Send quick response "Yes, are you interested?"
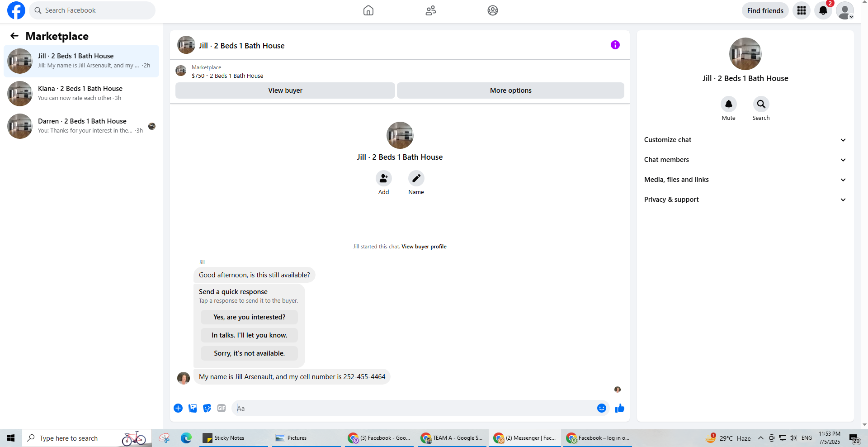 (x=250, y=317)
